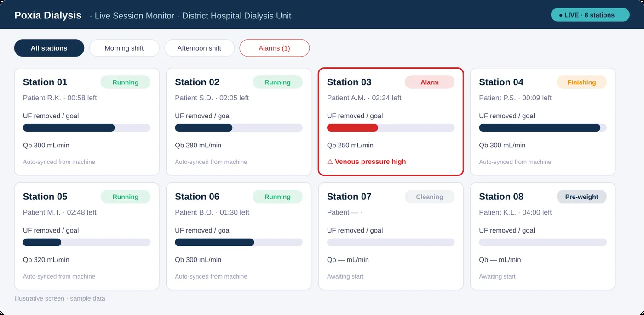This screenshot has width=644, height=315.
Task: Click Station 05 Running status badge
Action: coord(126,197)
